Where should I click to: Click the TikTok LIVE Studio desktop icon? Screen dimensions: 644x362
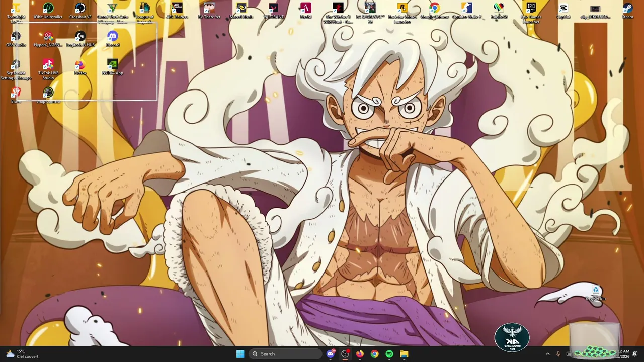[x=48, y=70]
